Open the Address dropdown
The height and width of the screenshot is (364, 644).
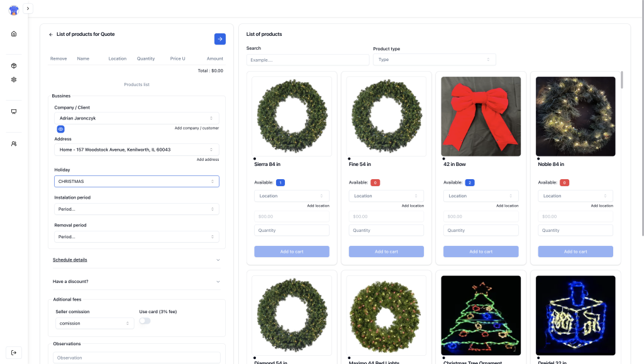tap(136, 150)
